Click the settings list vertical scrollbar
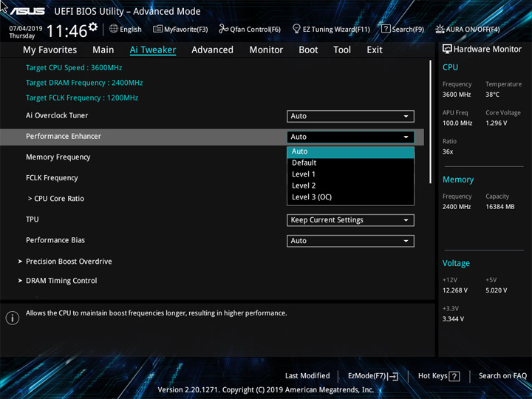The height and width of the screenshot is (399, 532). [x=431, y=122]
